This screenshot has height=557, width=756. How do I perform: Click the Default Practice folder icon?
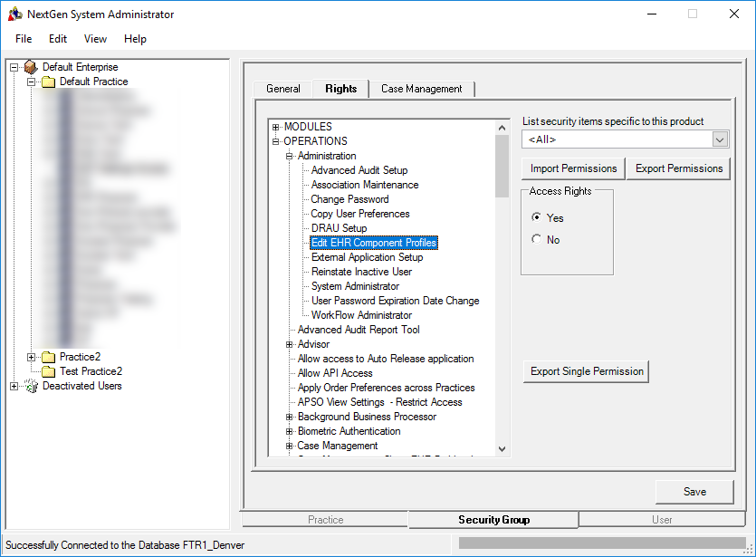click(48, 82)
